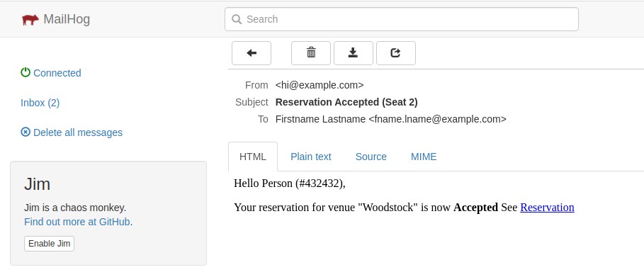The image size is (644, 277).
Task: Click the circled X delete icon
Action: point(26,132)
